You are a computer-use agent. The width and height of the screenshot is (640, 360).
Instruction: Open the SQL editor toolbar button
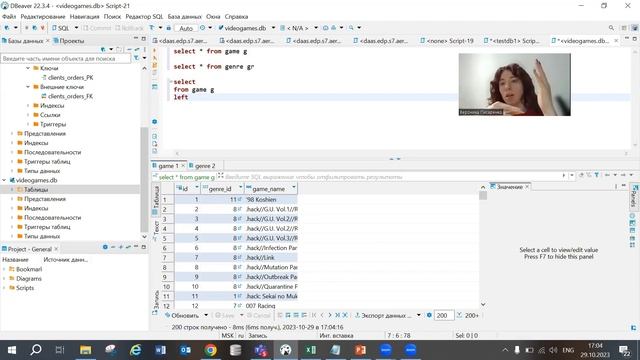(x=60, y=28)
